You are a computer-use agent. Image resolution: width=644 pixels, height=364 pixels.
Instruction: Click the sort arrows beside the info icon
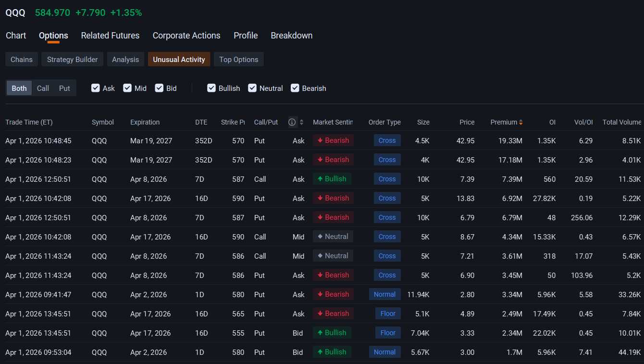point(301,122)
